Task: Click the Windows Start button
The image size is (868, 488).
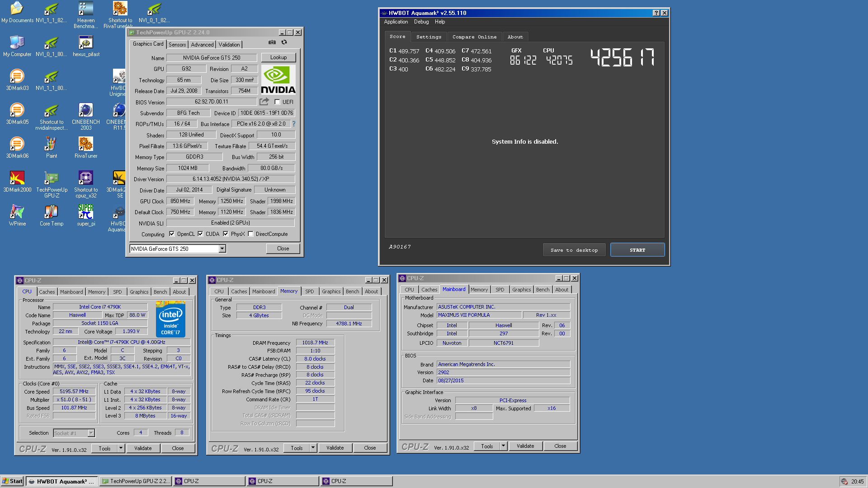Action: (12, 481)
